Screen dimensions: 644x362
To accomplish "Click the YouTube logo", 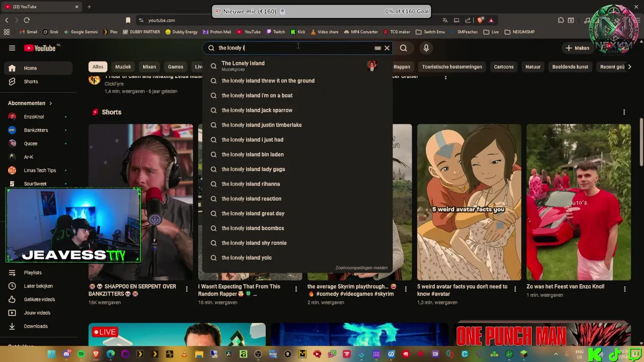I will point(40,48).
